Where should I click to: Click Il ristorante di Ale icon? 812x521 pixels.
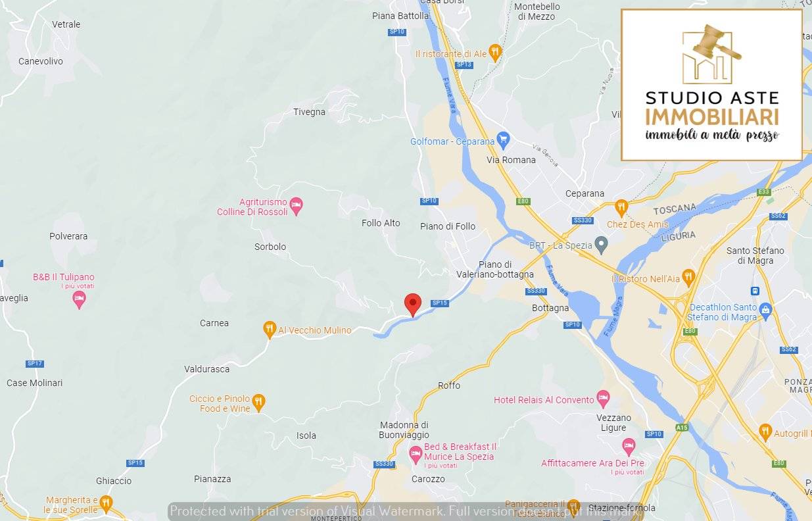coord(496,51)
